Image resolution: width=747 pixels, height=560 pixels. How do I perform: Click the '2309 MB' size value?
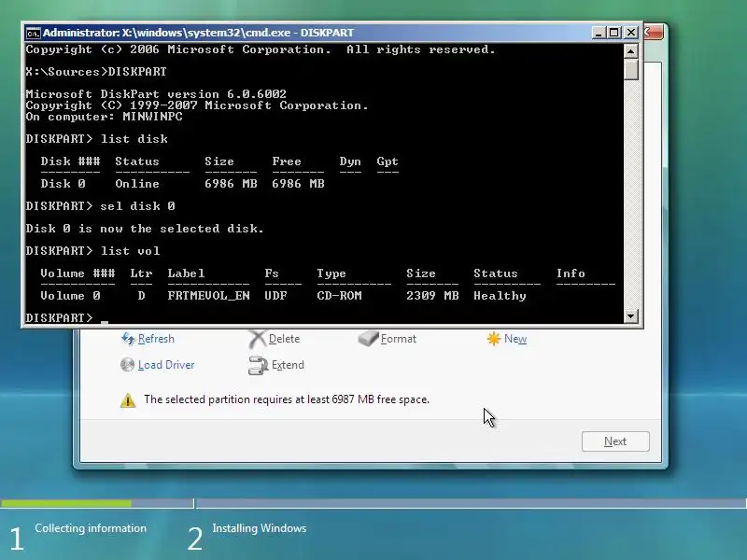pos(432,295)
